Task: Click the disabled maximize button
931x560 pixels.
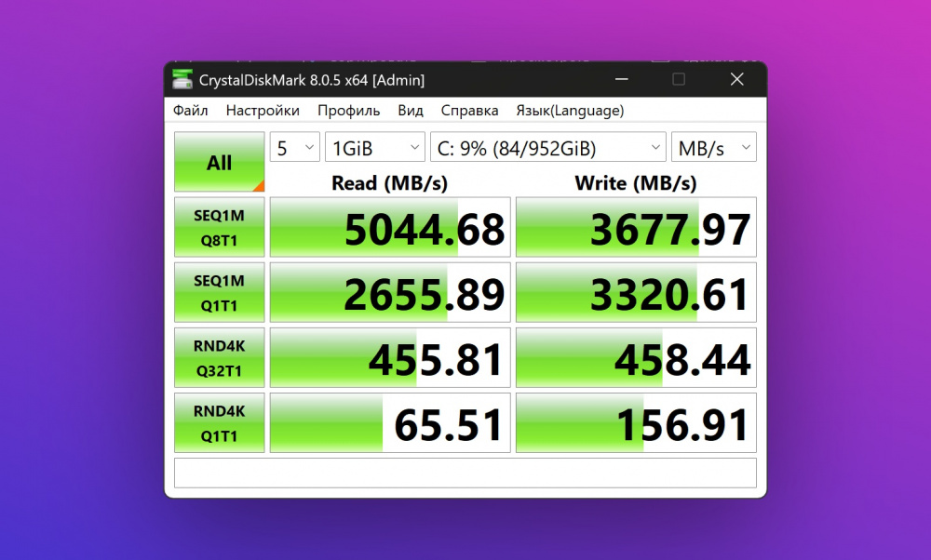Action: coord(679,79)
